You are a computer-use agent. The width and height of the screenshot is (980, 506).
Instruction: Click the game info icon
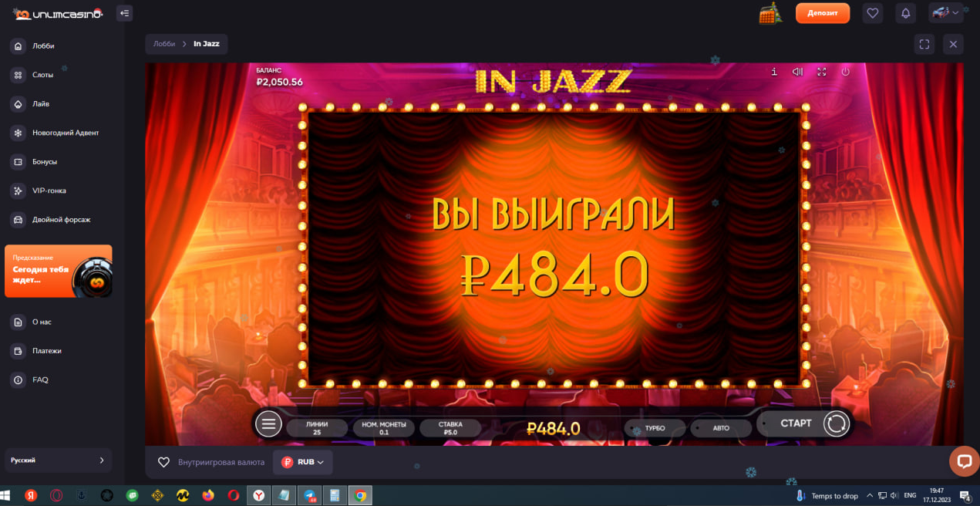(x=774, y=72)
